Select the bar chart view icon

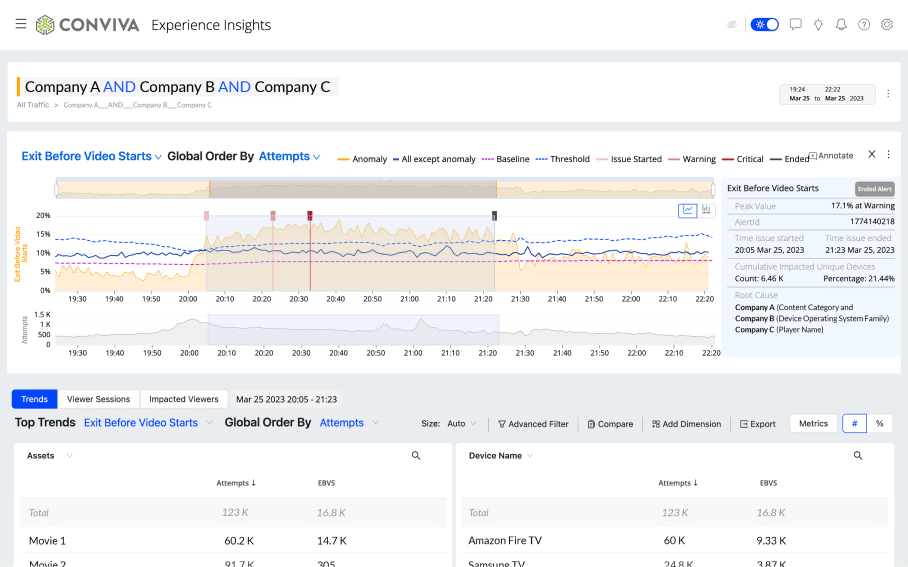tap(706, 210)
